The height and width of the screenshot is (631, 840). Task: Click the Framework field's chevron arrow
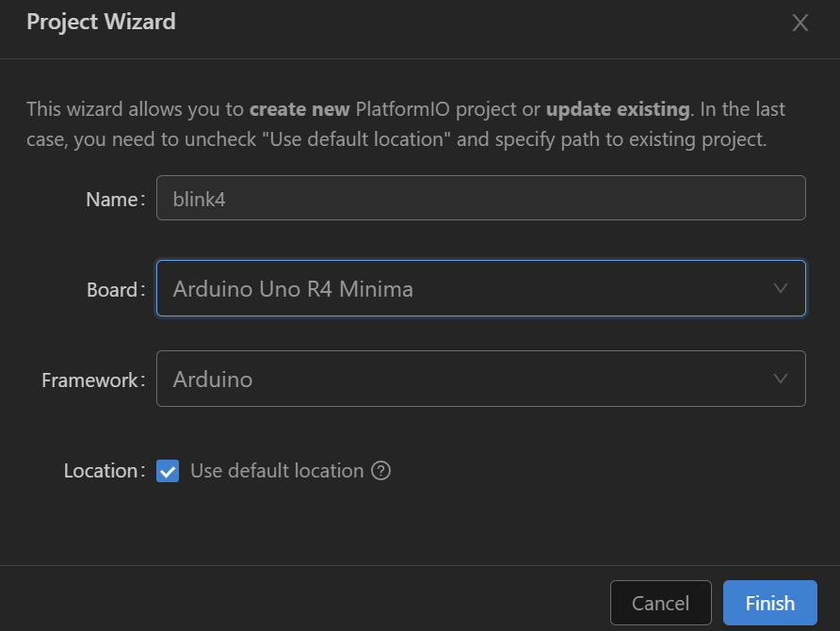[x=780, y=379]
